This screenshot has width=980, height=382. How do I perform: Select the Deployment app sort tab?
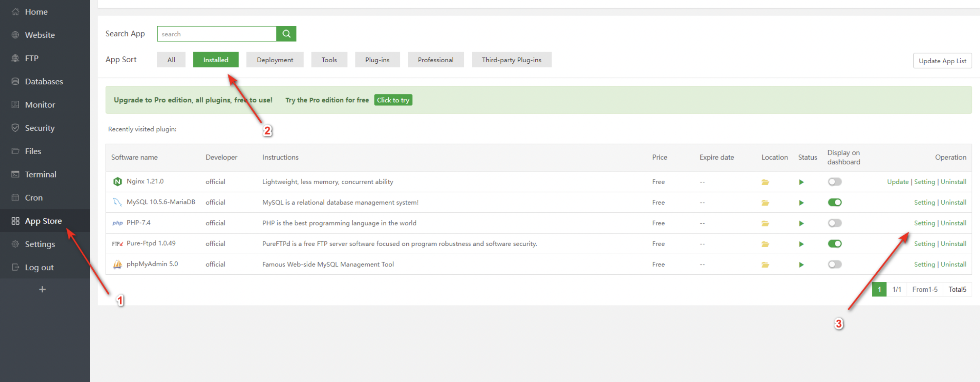[275, 60]
